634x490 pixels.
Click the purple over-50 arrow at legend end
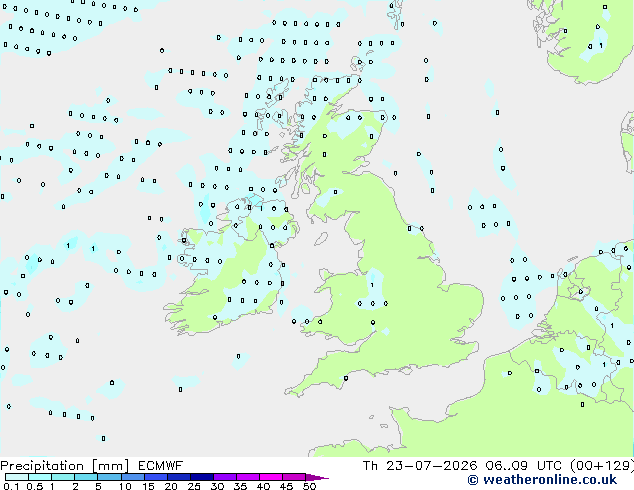tap(317, 477)
